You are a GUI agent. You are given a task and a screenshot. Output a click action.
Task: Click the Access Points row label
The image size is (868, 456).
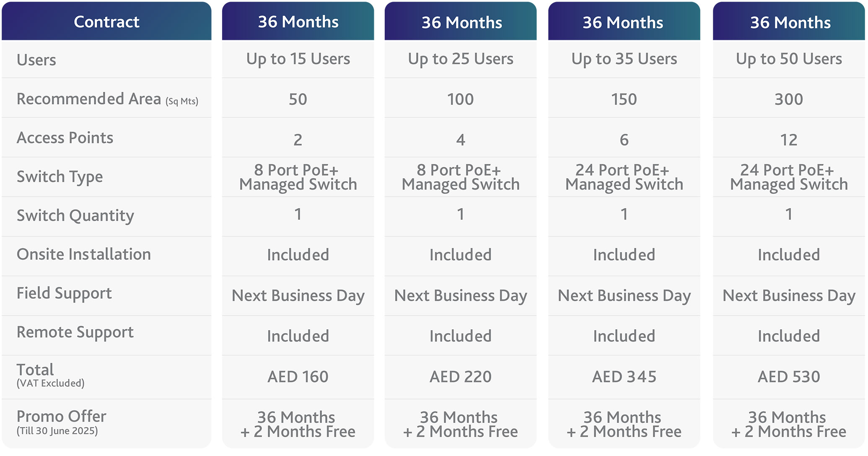65,138
